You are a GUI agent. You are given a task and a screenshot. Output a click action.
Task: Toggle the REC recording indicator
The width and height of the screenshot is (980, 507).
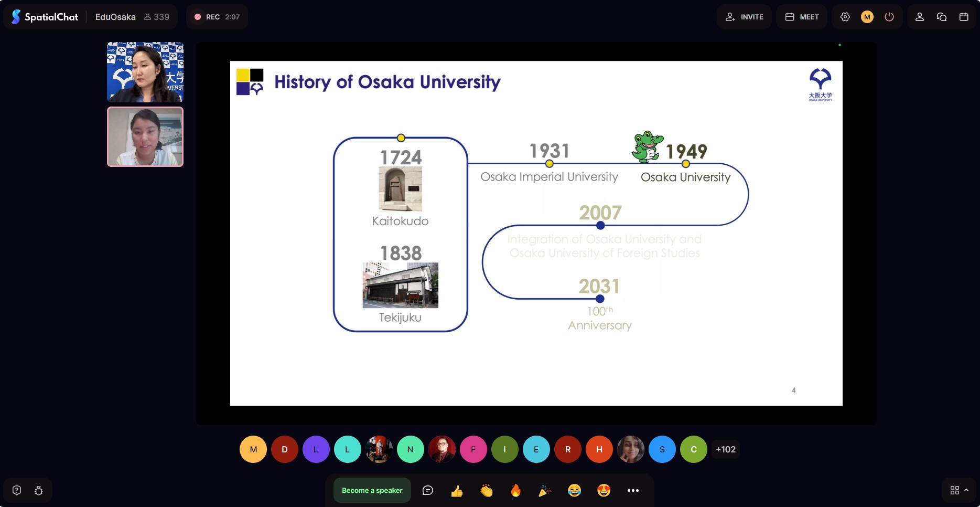[x=217, y=17]
